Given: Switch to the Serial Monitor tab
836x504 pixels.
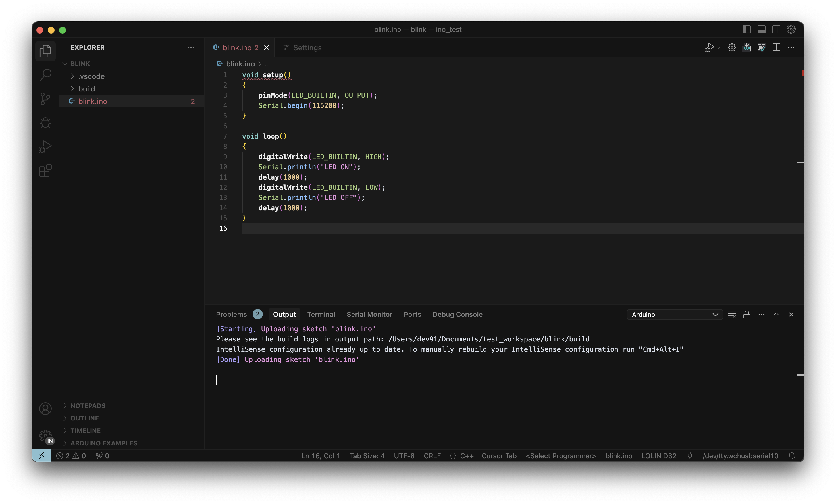Looking at the screenshot, I should pos(369,315).
